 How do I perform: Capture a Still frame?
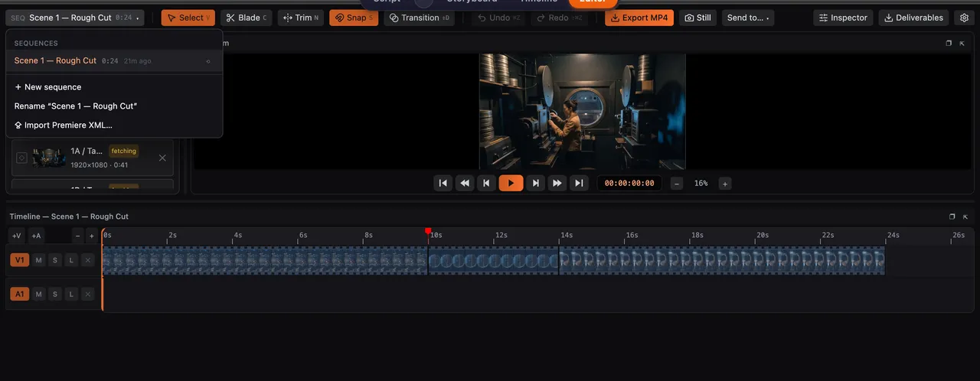pos(697,18)
